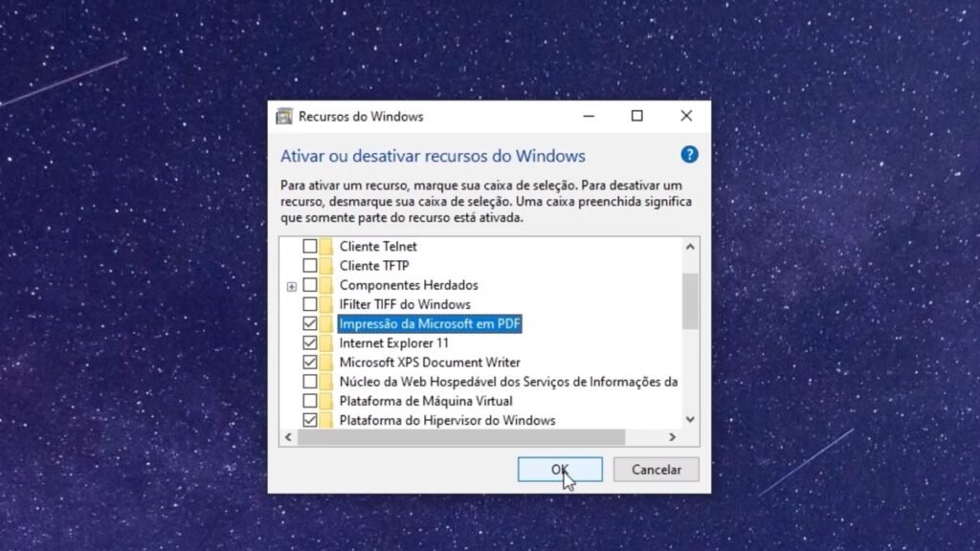Maximize the Recursos do Windows dialog
This screenshot has height=551, width=980.
point(636,116)
